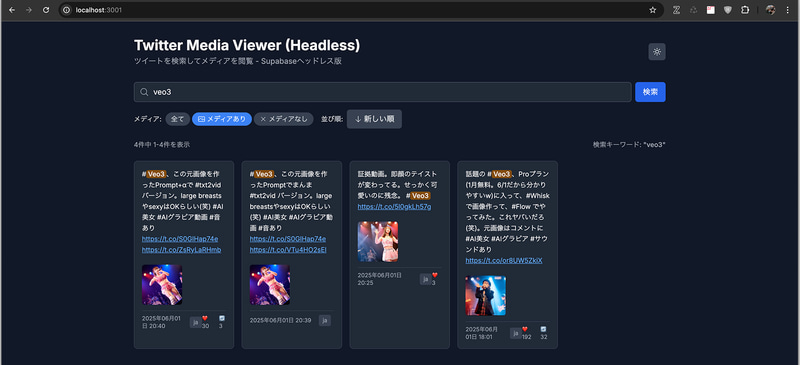
Task: Click the heart icon showing 30 likes
Action: [x=205, y=318]
